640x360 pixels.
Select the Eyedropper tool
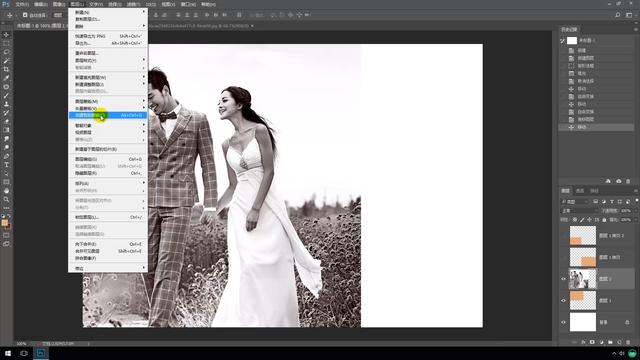coord(6,78)
